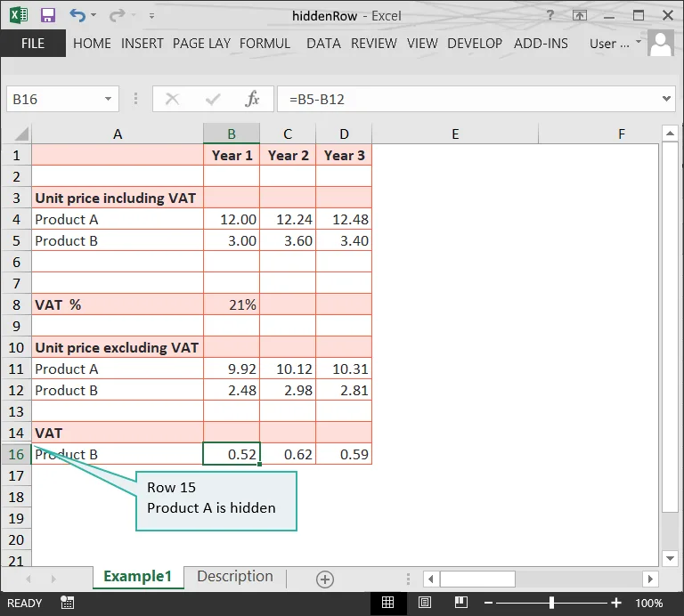Click the Ribbon Display Options icon

pyautogui.click(x=580, y=15)
